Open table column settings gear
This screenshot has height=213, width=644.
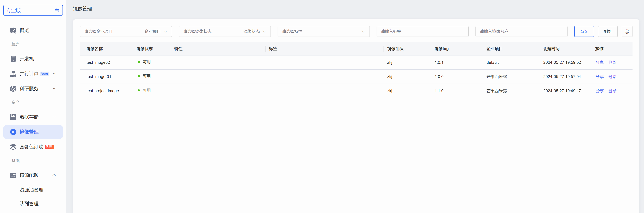click(627, 31)
